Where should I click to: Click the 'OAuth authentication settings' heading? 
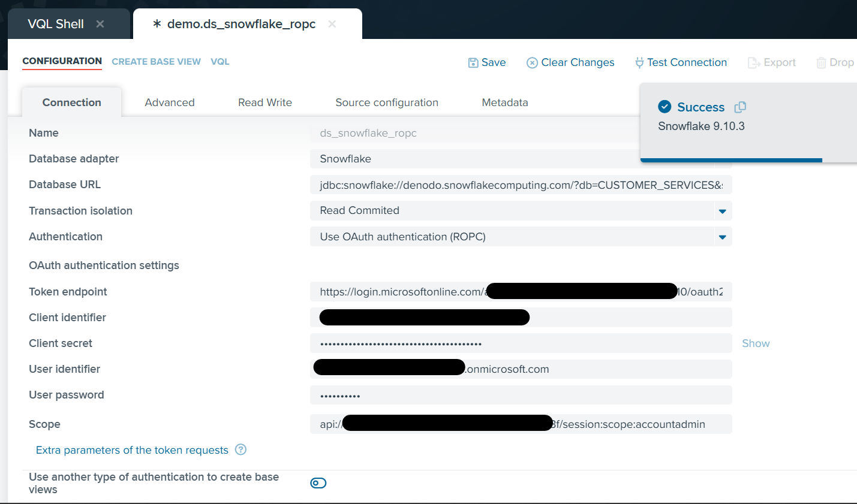(104, 265)
